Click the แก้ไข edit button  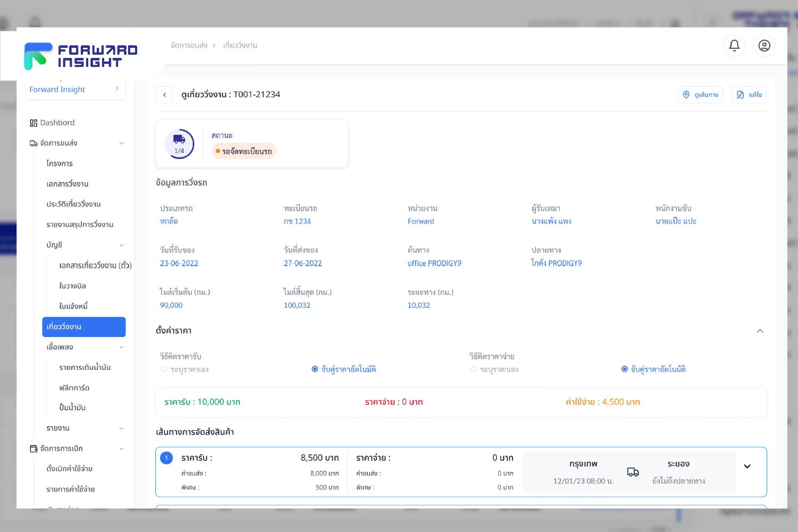[x=749, y=95]
